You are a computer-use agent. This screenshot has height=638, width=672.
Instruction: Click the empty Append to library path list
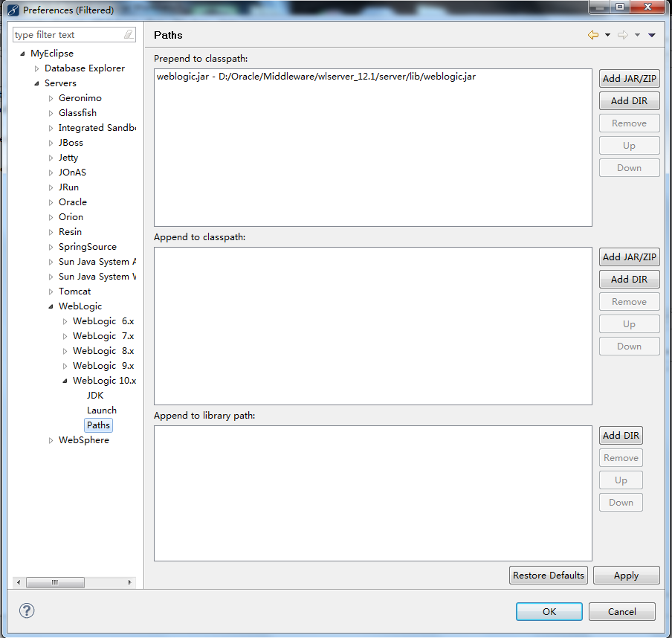click(x=373, y=493)
